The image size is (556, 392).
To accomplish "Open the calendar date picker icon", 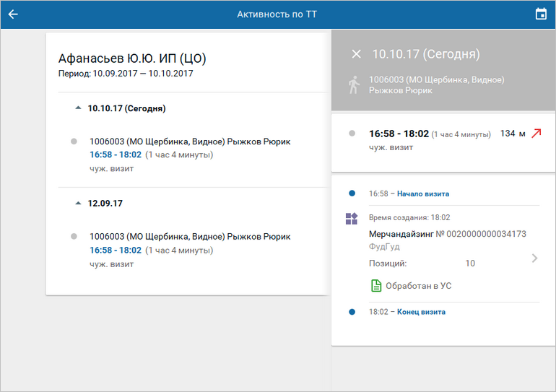I will [x=541, y=14].
